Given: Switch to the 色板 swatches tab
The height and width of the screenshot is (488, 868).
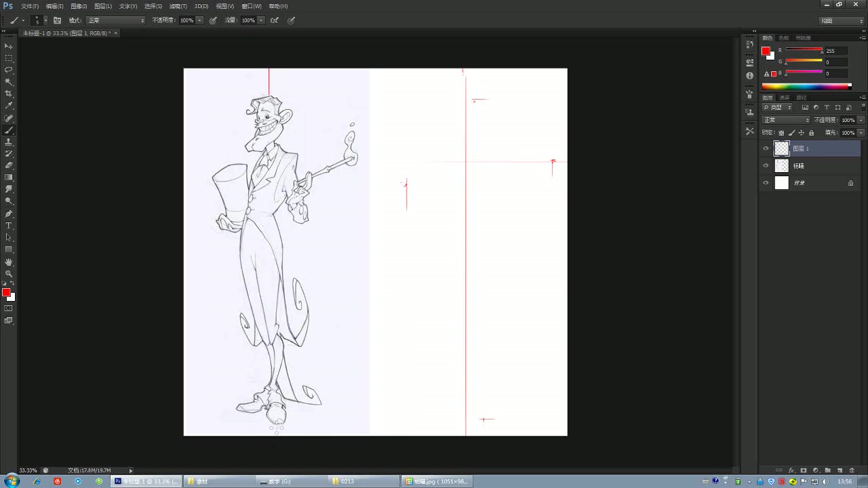Looking at the screenshot, I should 784,38.
